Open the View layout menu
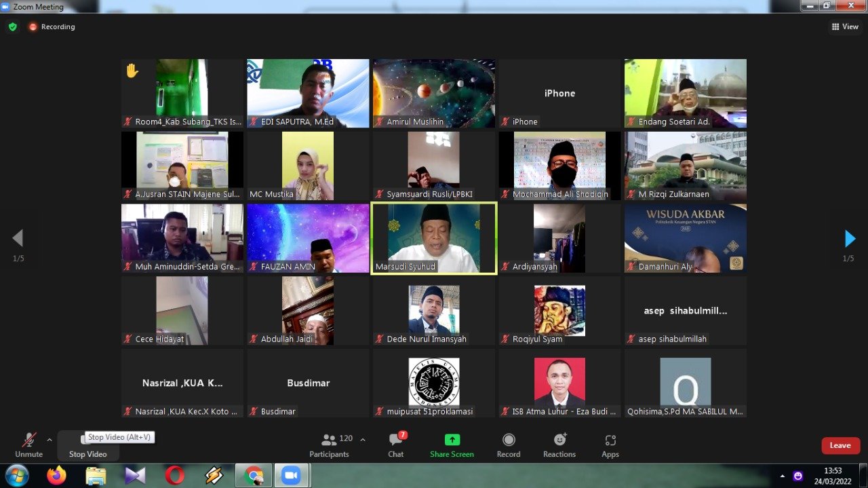Viewport: 868px width, 488px height. (x=845, y=27)
